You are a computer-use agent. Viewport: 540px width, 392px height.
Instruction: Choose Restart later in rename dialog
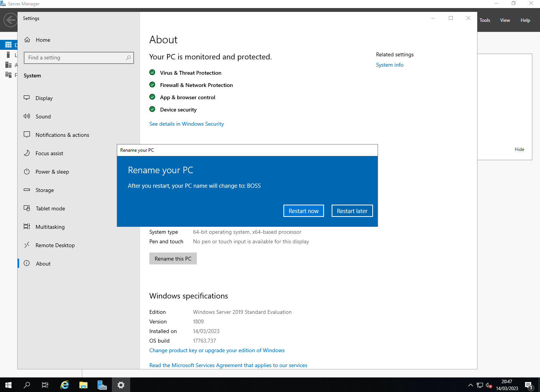coord(352,211)
